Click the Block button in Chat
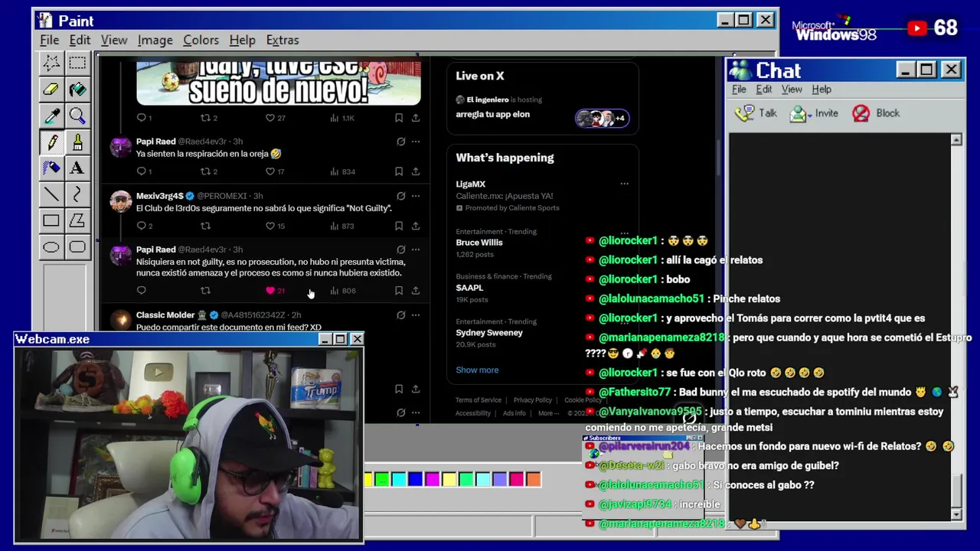The height and width of the screenshot is (551, 980). pos(876,113)
